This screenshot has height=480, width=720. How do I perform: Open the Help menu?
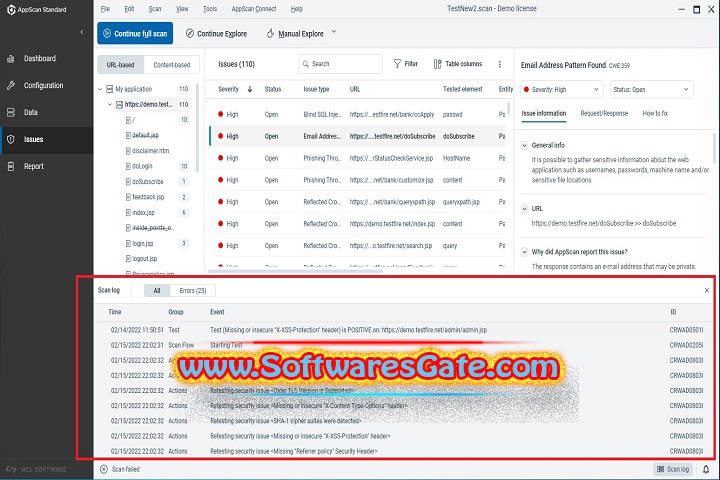point(297,9)
